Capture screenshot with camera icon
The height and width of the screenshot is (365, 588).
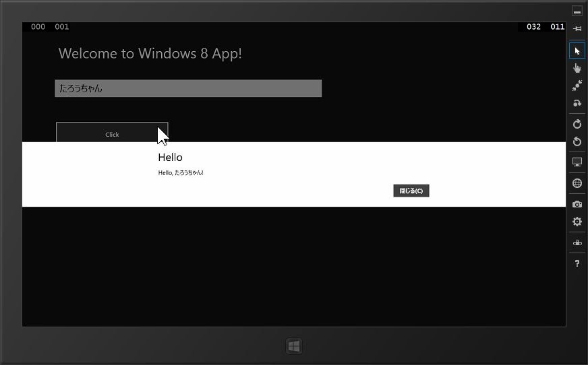(x=577, y=204)
